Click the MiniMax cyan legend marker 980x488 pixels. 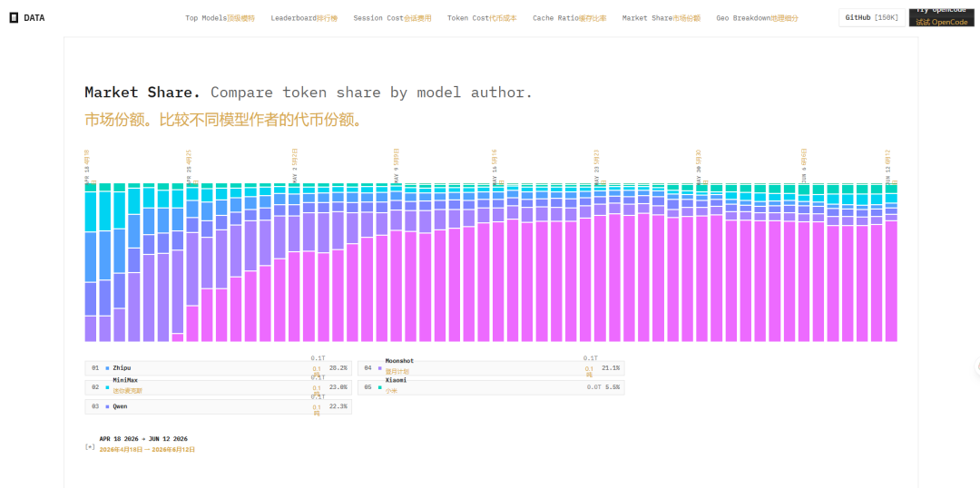[107, 387]
